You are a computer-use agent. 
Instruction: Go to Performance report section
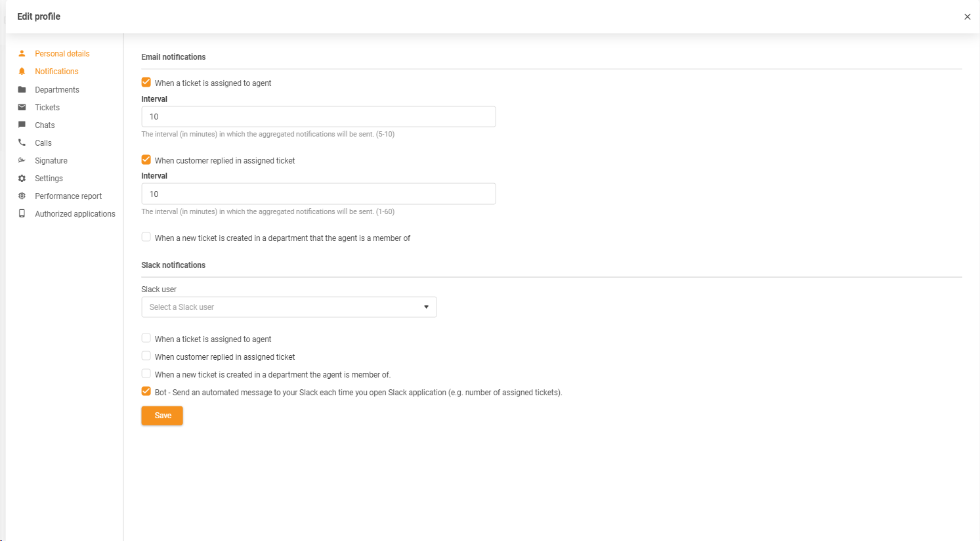click(x=68, y=196)
